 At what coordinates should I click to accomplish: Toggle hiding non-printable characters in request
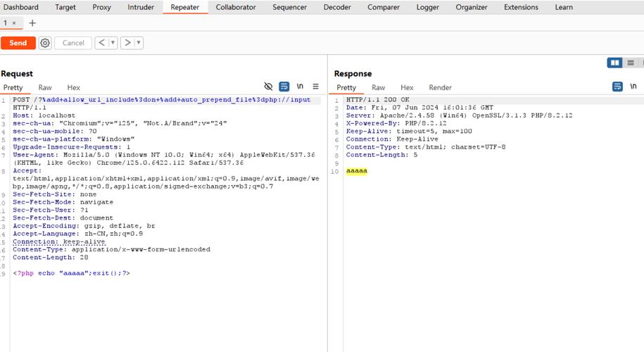pos(268,87)
